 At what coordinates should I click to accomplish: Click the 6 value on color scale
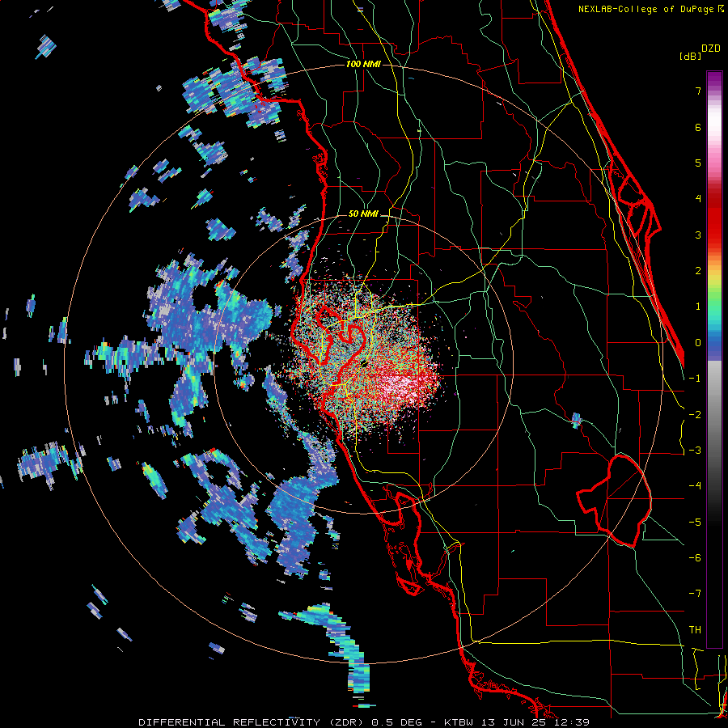[698, 127]
